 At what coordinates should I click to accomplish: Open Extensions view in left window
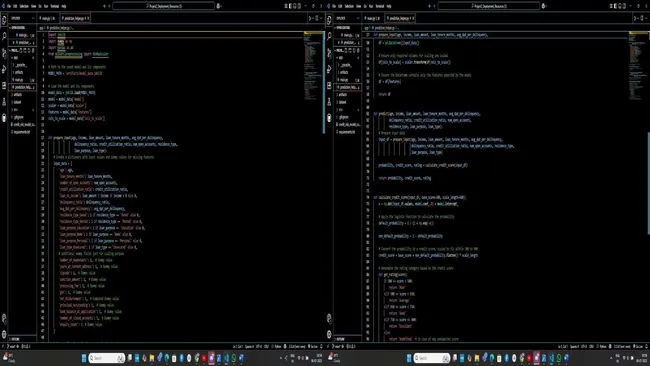[4, 85]
